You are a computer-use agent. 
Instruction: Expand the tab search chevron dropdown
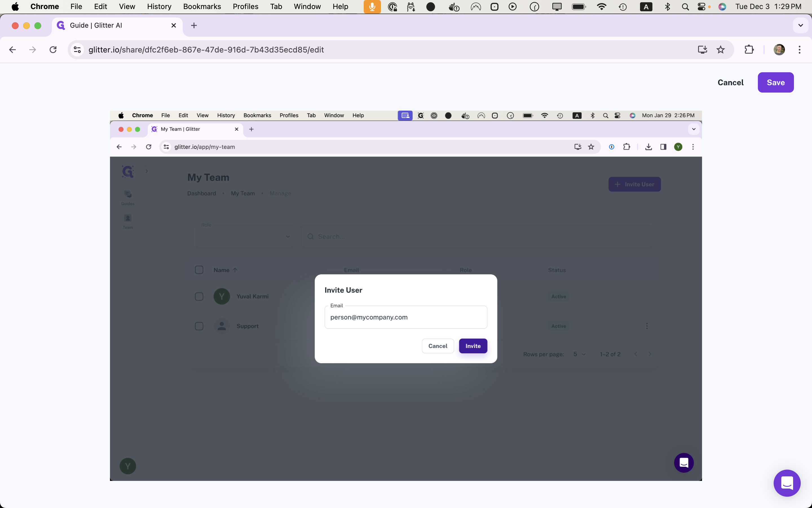tap(801, 25)
